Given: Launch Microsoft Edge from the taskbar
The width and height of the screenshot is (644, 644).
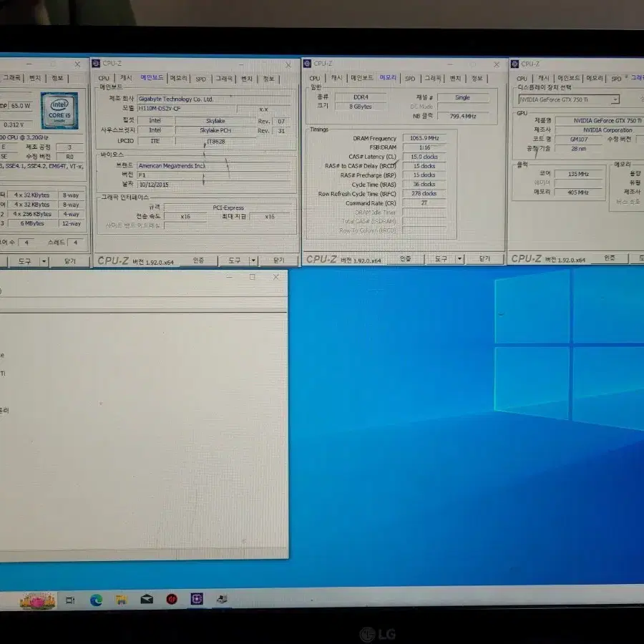Looking at the screenshot, I should click(97, 599).
